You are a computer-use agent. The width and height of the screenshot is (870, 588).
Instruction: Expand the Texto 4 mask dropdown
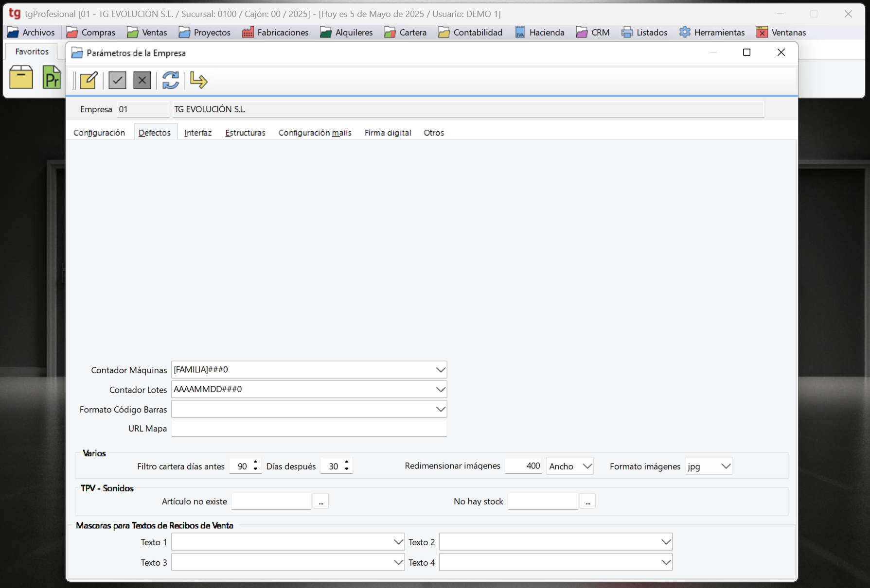[x=666, y=562]
